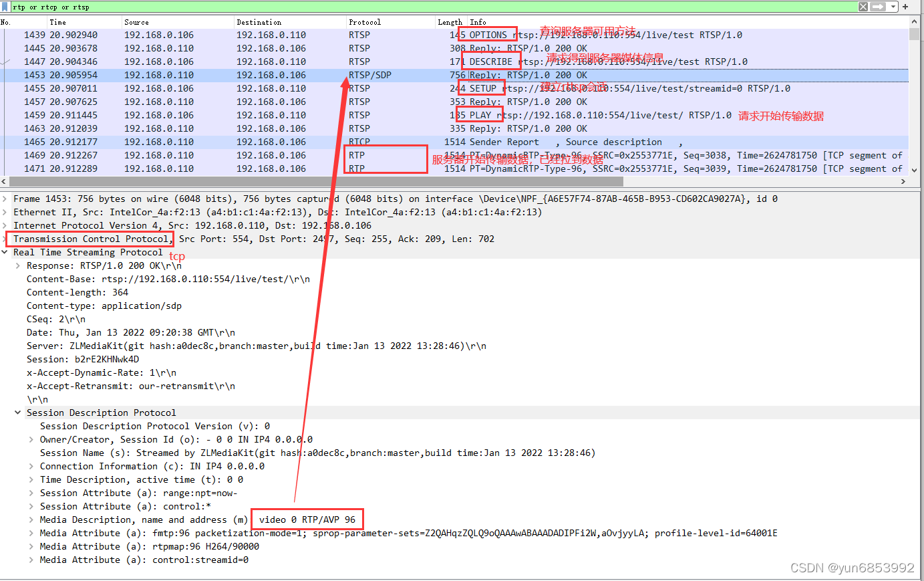Sort by the Protocol column header
This screenshot has width=924, height=581.
(365, 22)
